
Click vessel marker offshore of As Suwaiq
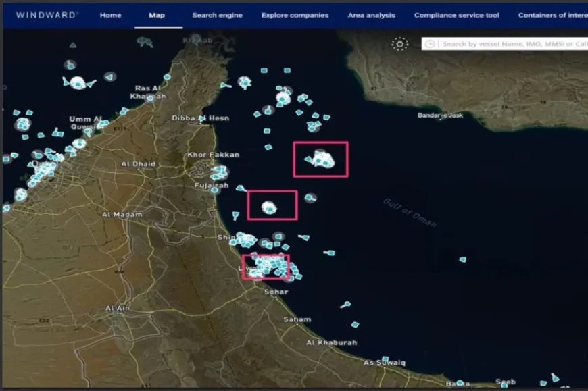[x=385, y=359]
